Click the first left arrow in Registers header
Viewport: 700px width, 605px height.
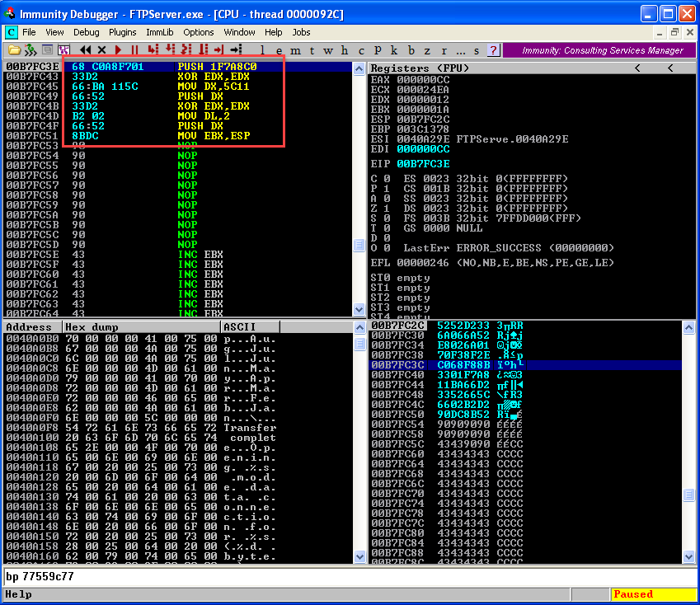637,68
